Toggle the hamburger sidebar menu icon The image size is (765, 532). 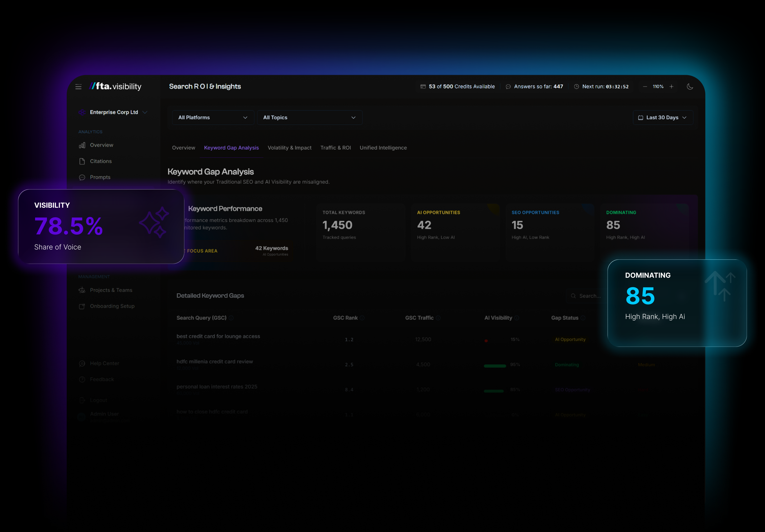coord(78,87)
